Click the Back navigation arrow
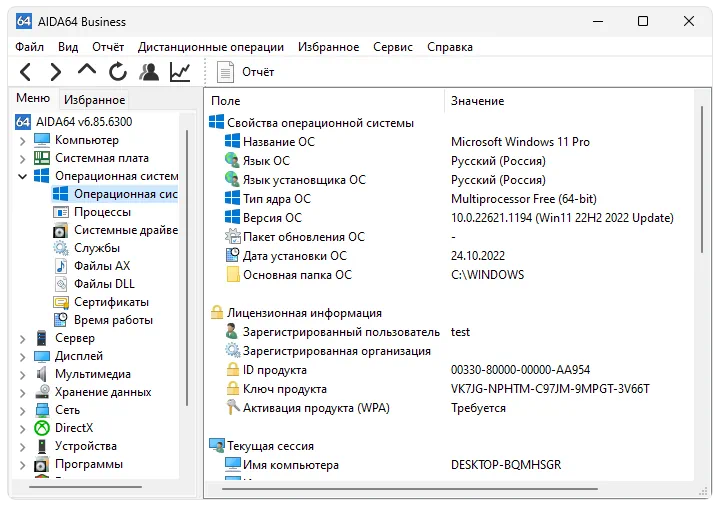The height and width of the screenshot is (505, 718). [x=26, y=72]
